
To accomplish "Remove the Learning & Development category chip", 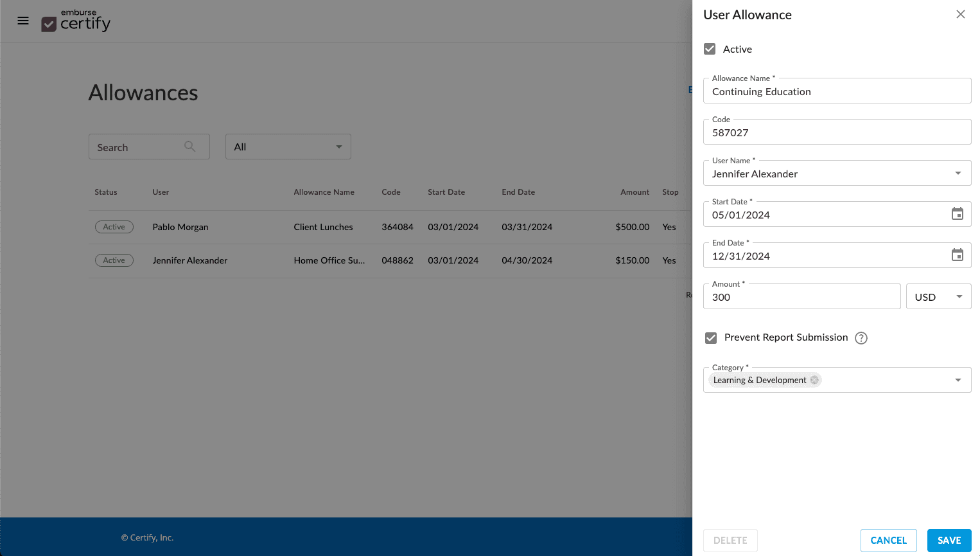I will (814, 380).
